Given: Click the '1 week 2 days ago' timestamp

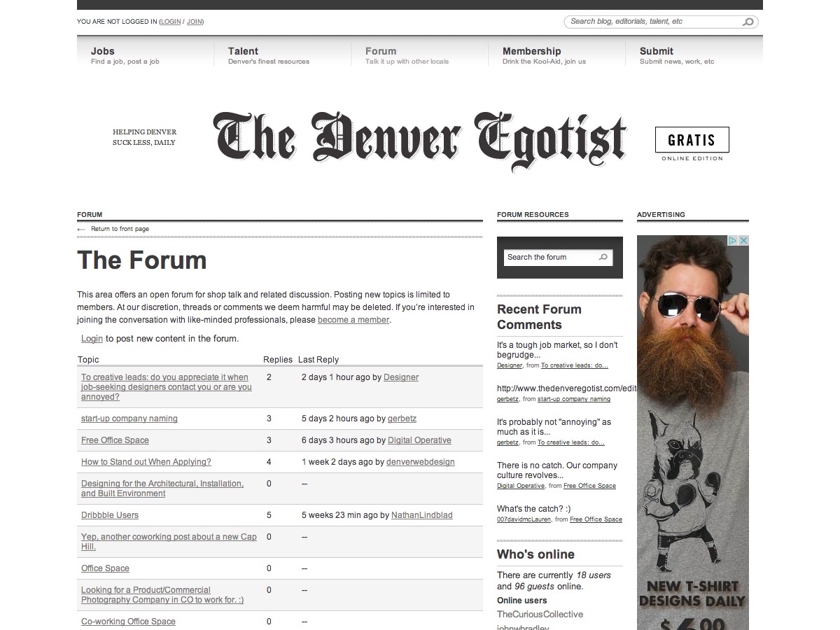Looking at the screenshot, I should click(x=337, y=462).
